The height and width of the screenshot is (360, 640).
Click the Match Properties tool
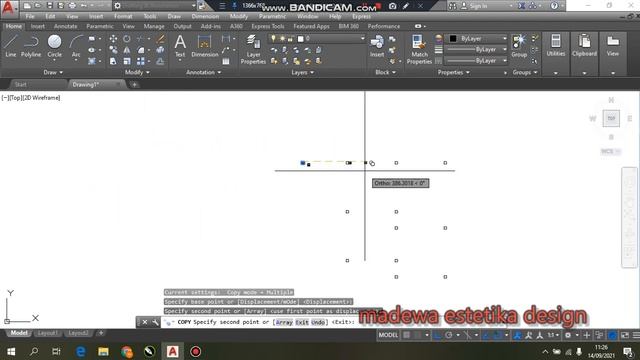[x=419, y=49]
